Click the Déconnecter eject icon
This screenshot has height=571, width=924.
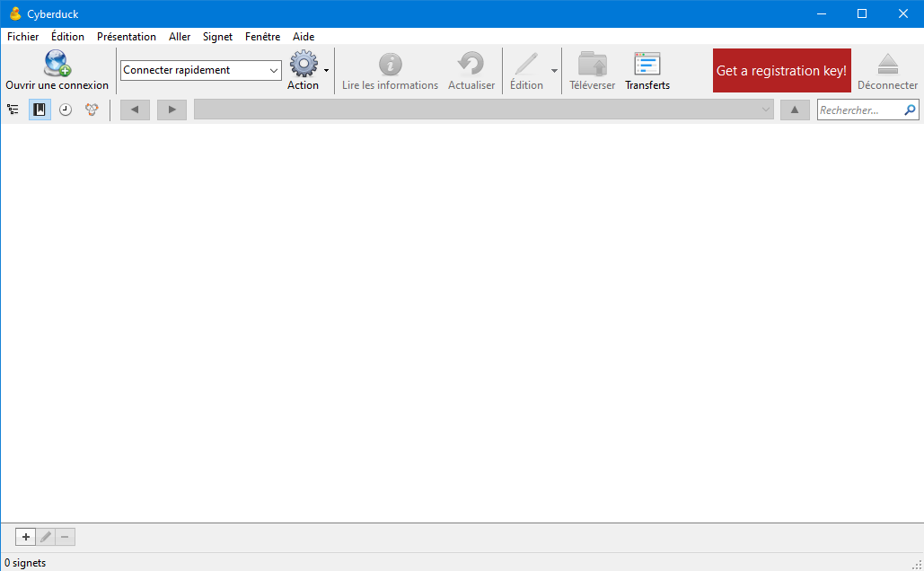point(887,64)
